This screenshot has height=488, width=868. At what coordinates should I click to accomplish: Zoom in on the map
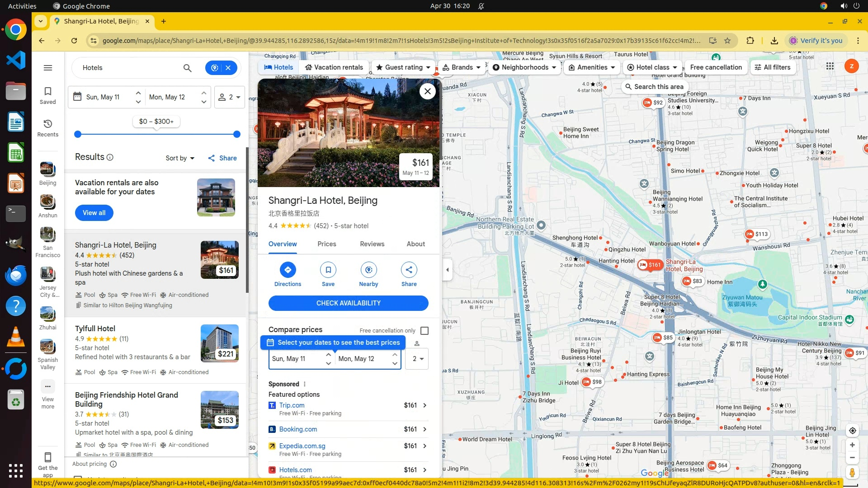click(x=852, y=445)
